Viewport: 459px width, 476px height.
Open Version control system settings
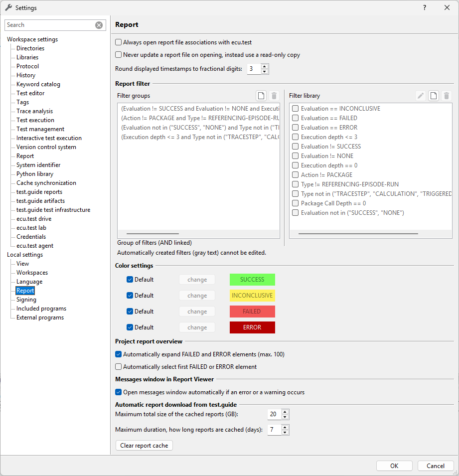46,147
